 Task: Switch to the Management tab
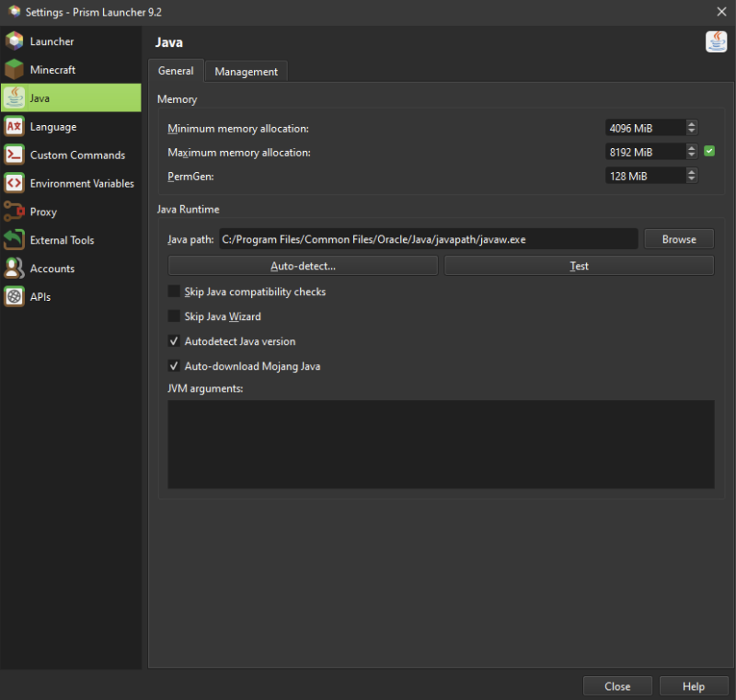[x=246, y=72]
